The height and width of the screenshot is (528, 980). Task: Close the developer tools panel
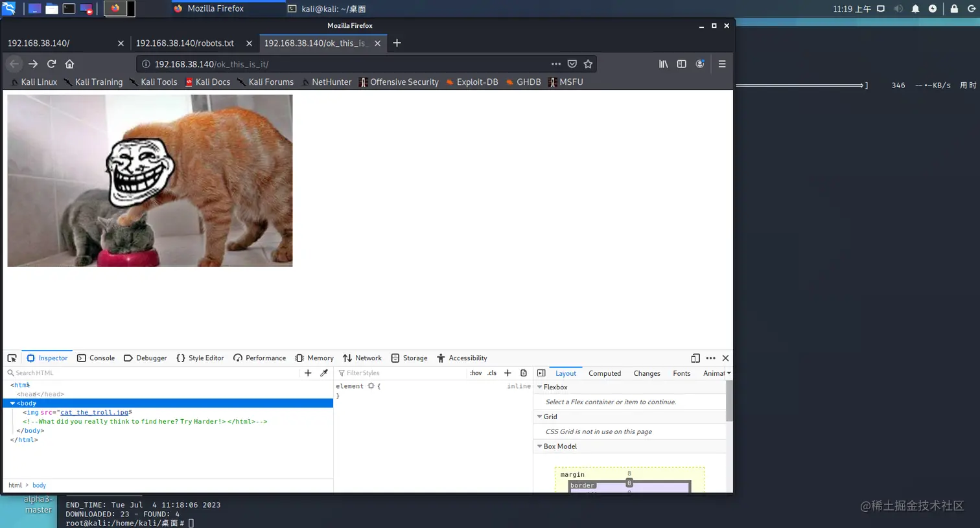(x=725, y=358)
